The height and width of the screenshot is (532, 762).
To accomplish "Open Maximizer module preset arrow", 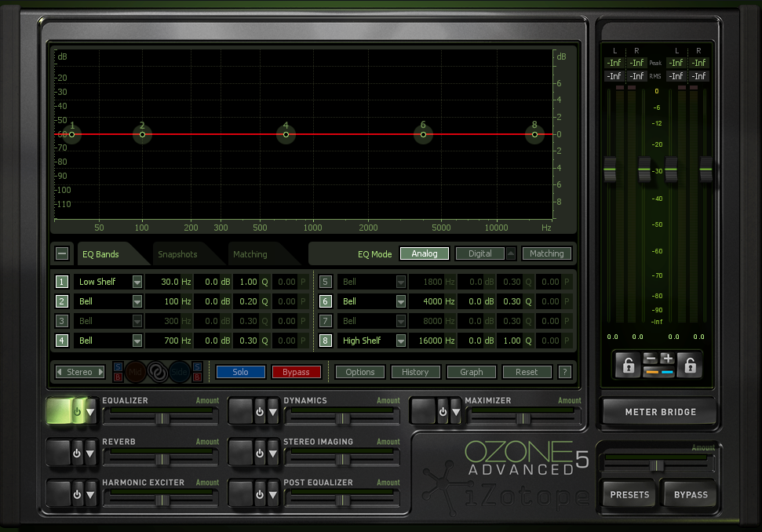I will (456, 412).
